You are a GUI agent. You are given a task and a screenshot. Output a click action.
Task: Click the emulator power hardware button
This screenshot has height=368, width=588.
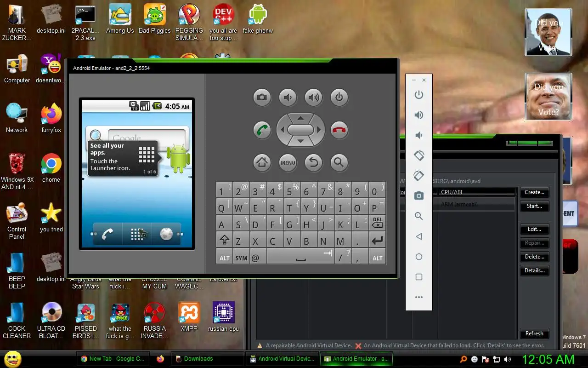coord(339,98)
